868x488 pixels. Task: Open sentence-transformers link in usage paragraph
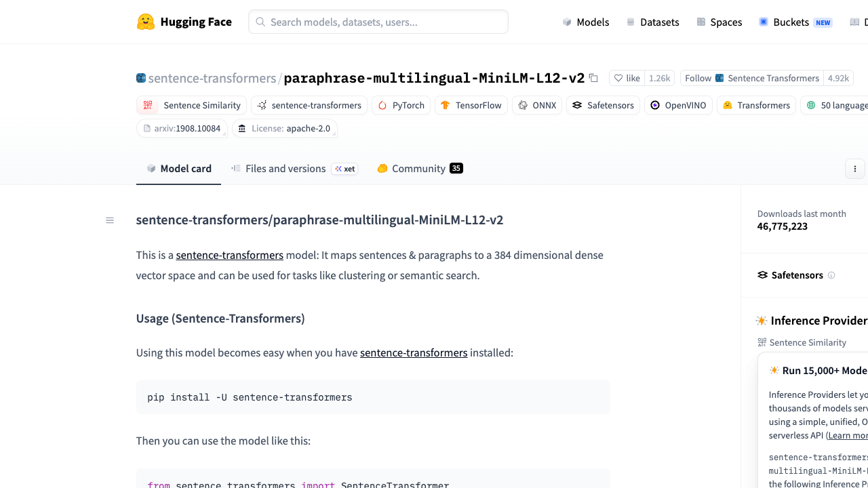[x=414, y=352]
